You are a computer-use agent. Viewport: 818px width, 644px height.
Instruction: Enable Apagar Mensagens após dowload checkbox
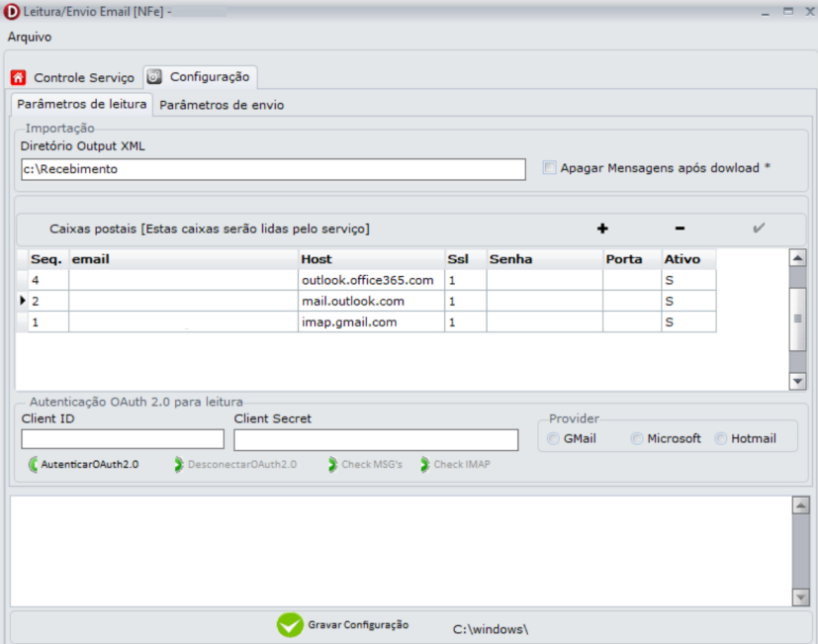(x=549, y=167)
